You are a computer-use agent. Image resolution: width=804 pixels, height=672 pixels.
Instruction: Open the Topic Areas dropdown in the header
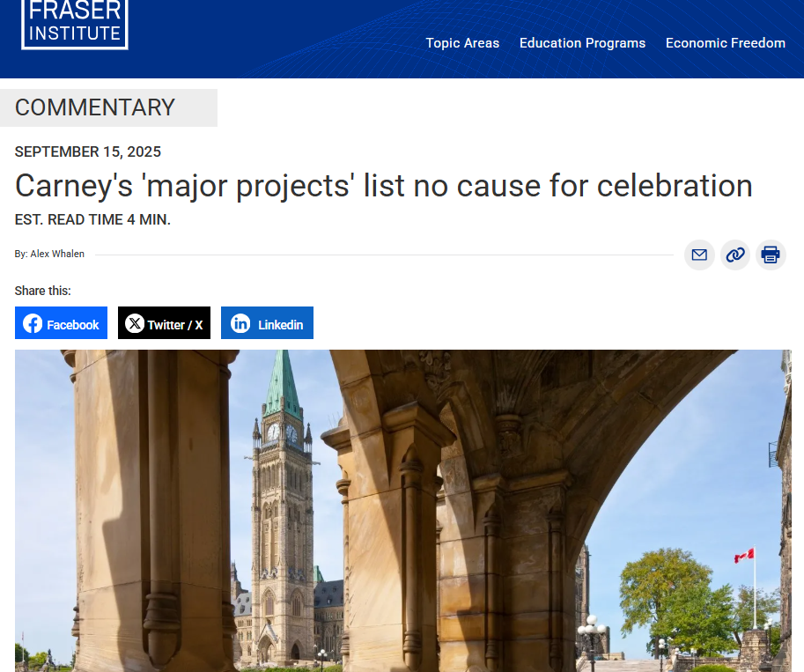[x=461, y=42]
